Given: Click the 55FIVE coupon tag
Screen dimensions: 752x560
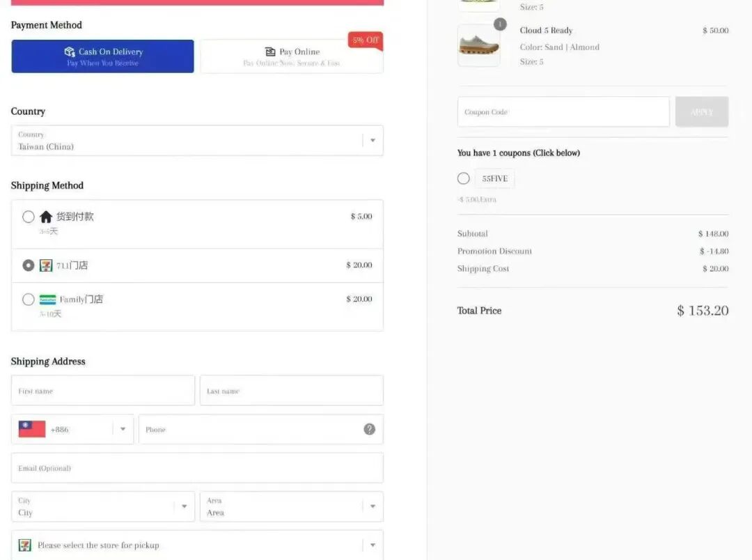Looking at the screenshot, I should pyautogui.click(x=494, y=178).
